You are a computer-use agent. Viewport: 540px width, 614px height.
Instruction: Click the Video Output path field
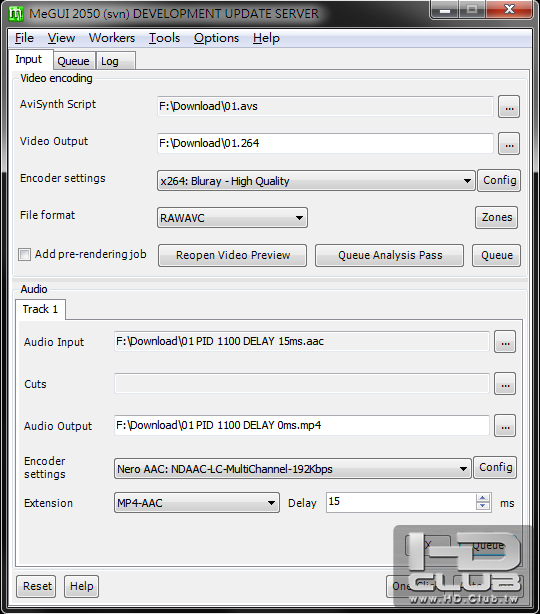[325, 143]
